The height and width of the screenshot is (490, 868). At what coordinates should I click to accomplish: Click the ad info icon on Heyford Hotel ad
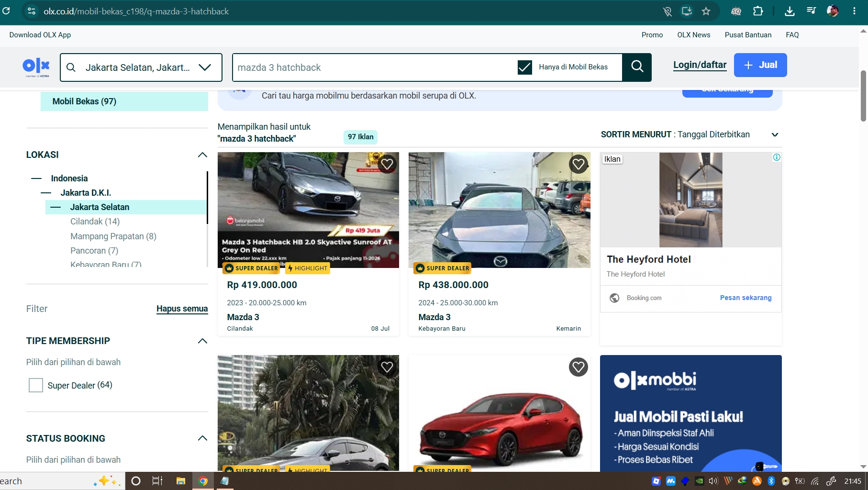[x=777, y=157]
